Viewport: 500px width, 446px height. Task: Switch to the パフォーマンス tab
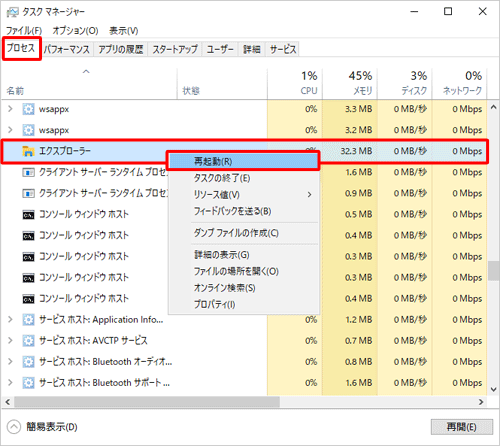(x=67, y=50)
